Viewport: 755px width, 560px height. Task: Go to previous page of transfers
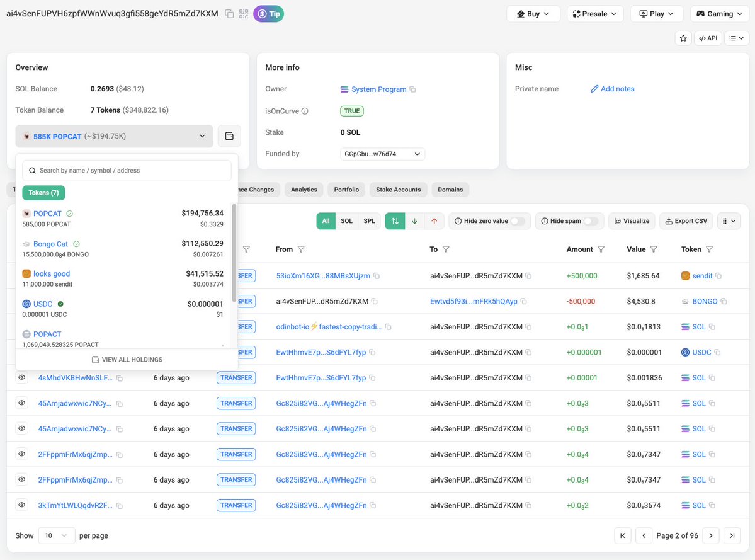(644, 535)
